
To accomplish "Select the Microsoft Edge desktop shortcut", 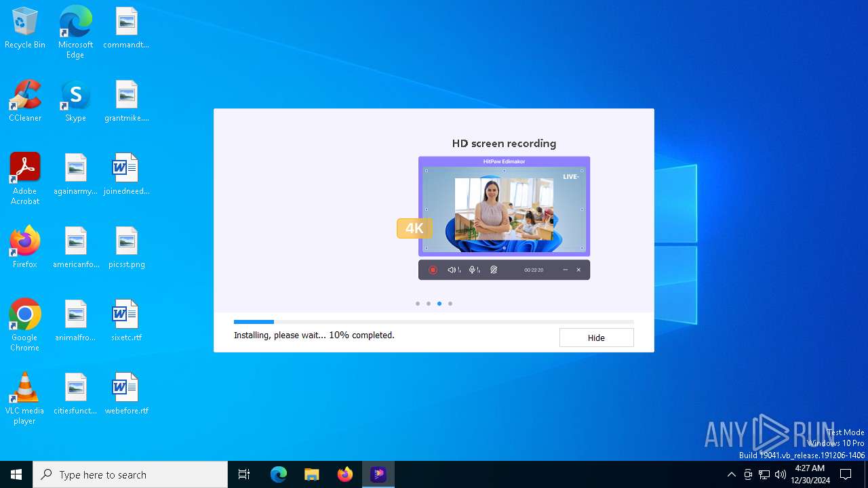I will [75, 33].
